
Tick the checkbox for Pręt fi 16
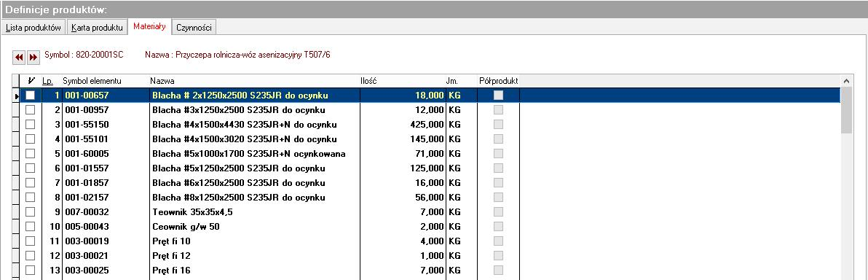pyautogui.click(x=31, y=270)
